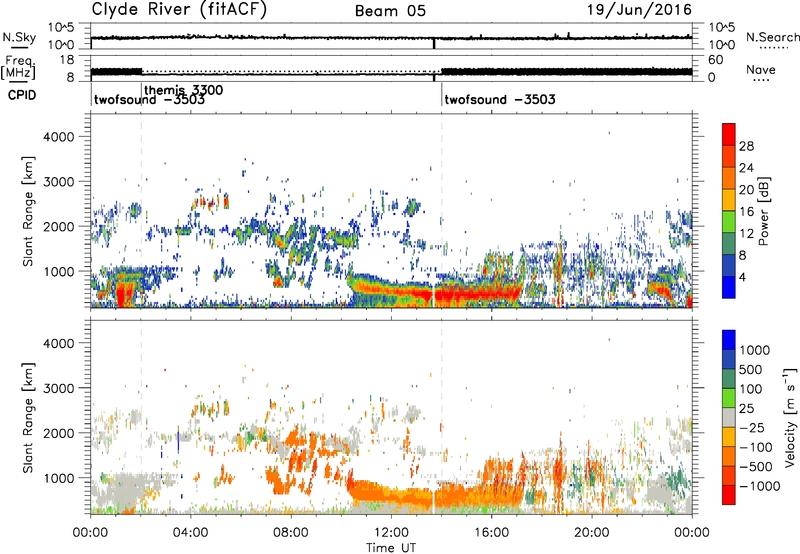The height and width of the screenshot is (554, 800).
Task: Click the '4000' tick of the Power panel
Action: pyautogui.click(x=59, y=137)
